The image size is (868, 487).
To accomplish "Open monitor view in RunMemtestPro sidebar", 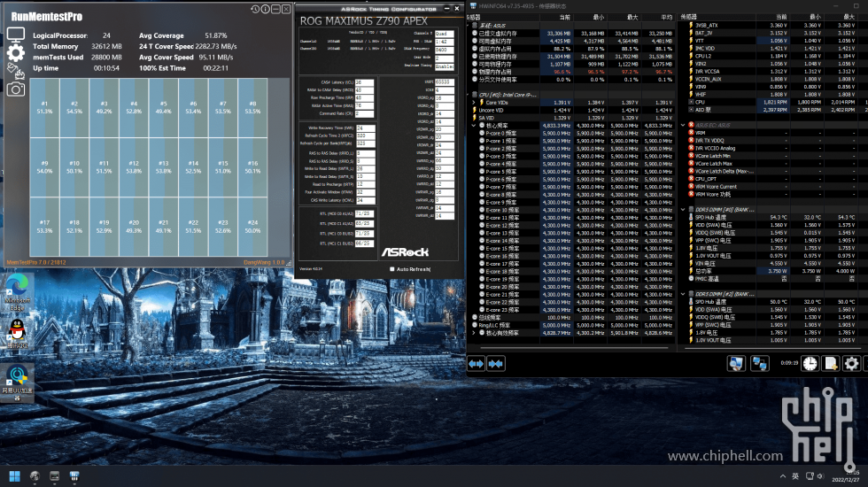I will coord(16,35).
